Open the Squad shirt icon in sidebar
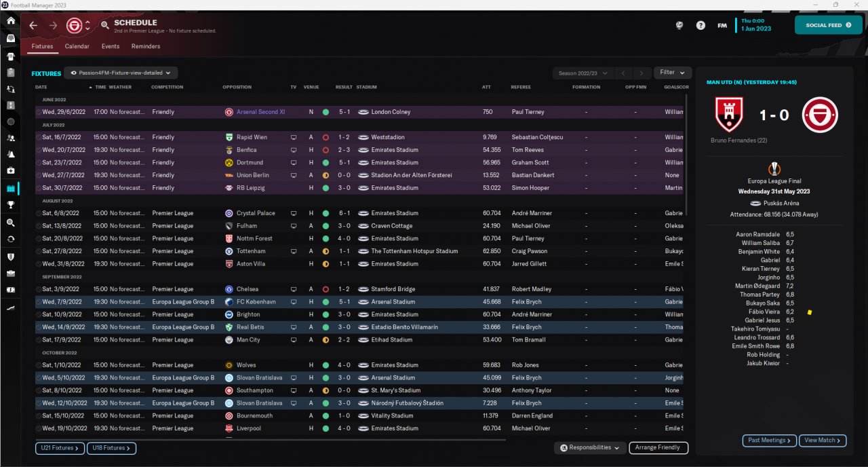The image size is (868, 467). pos(10,56)
